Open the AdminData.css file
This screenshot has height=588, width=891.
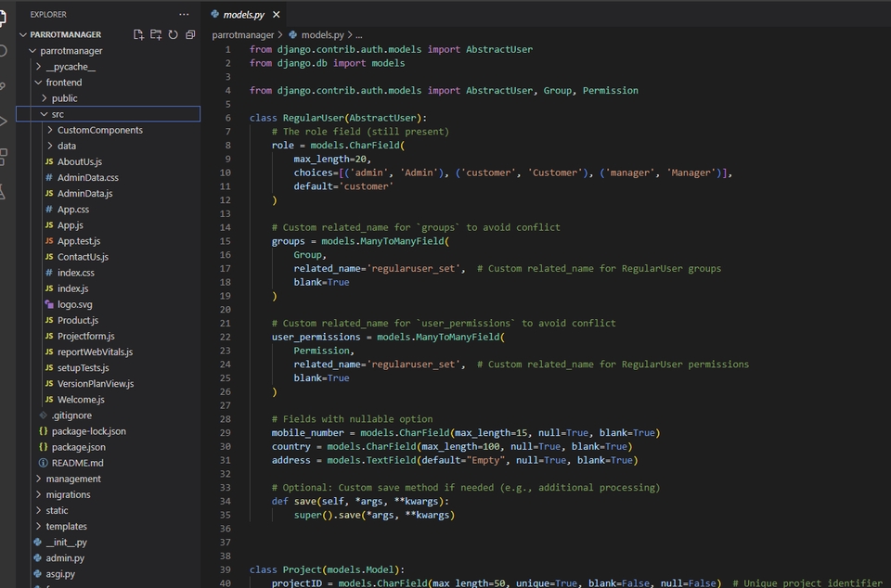click(x=87, y=177)
